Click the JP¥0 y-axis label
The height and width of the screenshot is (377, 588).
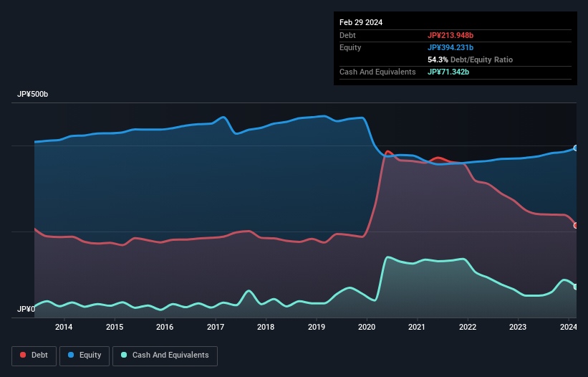(26, 310)
